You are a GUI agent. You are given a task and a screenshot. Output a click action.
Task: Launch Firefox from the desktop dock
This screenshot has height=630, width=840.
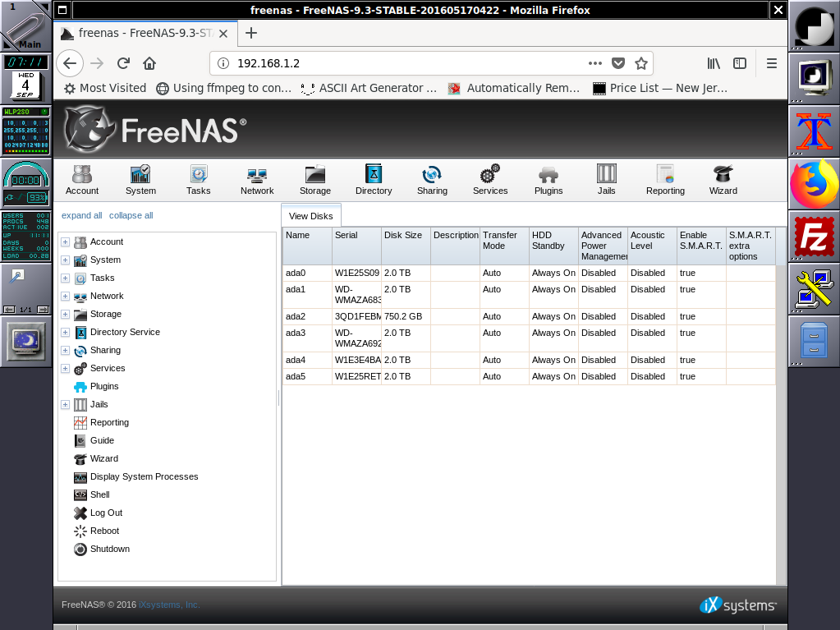[814, 183]
